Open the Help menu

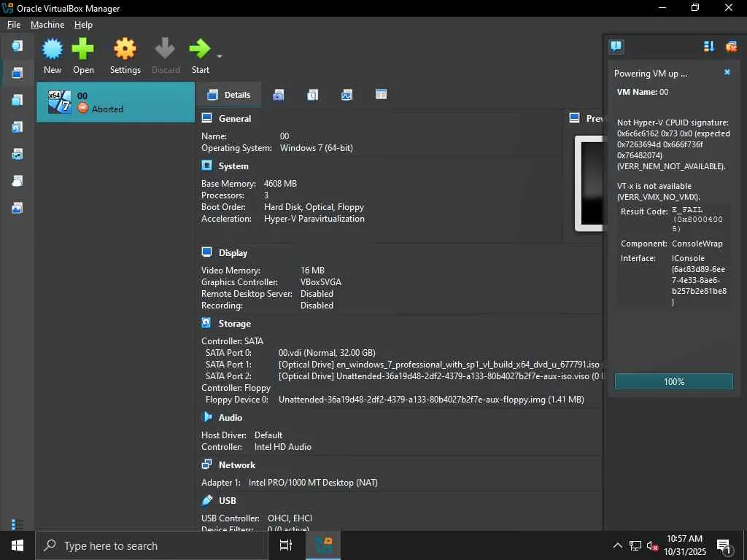pyautogui.click(x=83, y=25)
